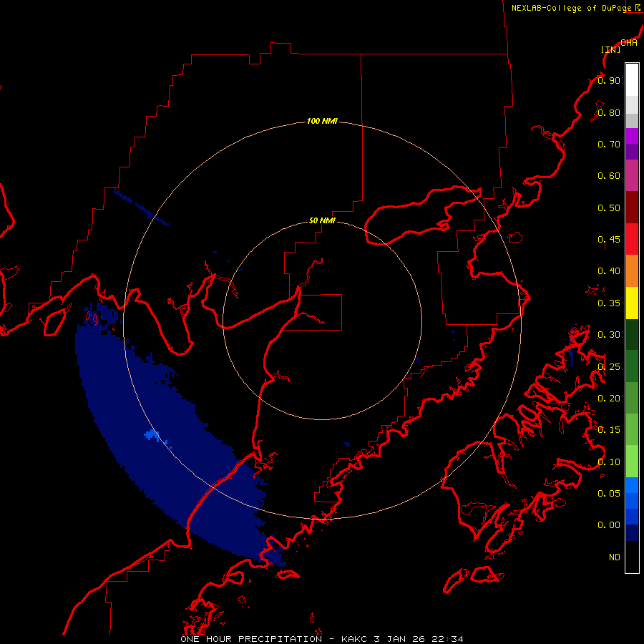Click the 0.35 legend value

point(609,303)
